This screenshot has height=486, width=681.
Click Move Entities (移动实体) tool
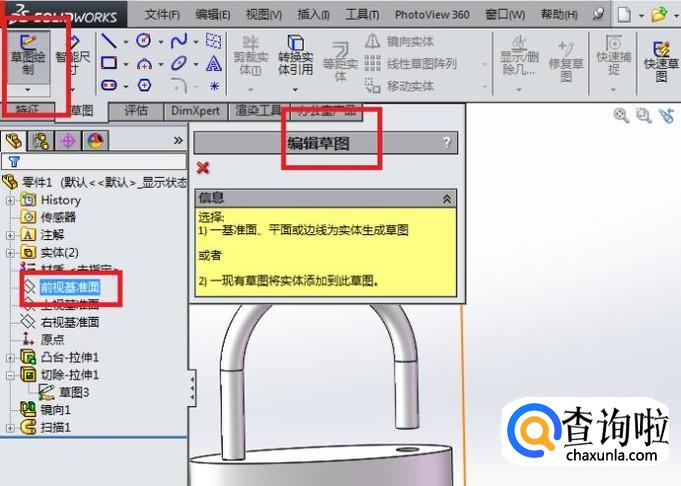(x=399, y=86)
